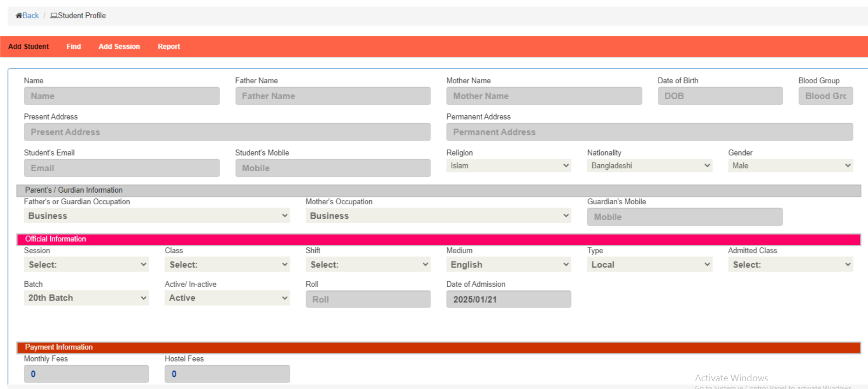Focus the Date of Birth field
This screenshot has height=389, width=868.
tap(720, 96)
